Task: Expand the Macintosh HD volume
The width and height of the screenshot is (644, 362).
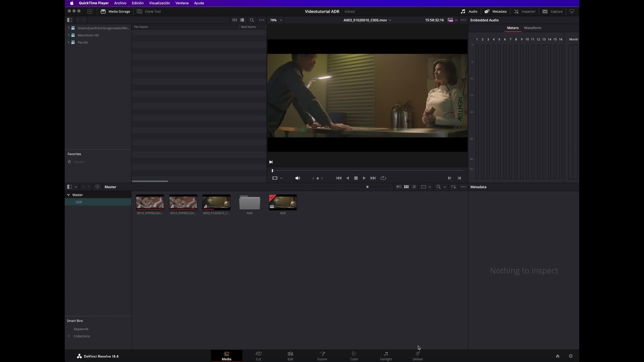Action: click(69, 35)
